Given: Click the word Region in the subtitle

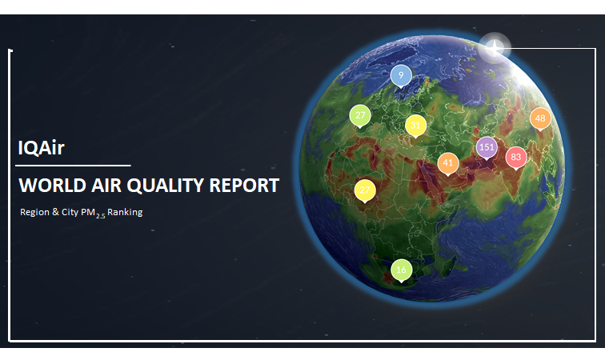Looking at the screenshot, I should pyautogui.click(x=34, y=212).
